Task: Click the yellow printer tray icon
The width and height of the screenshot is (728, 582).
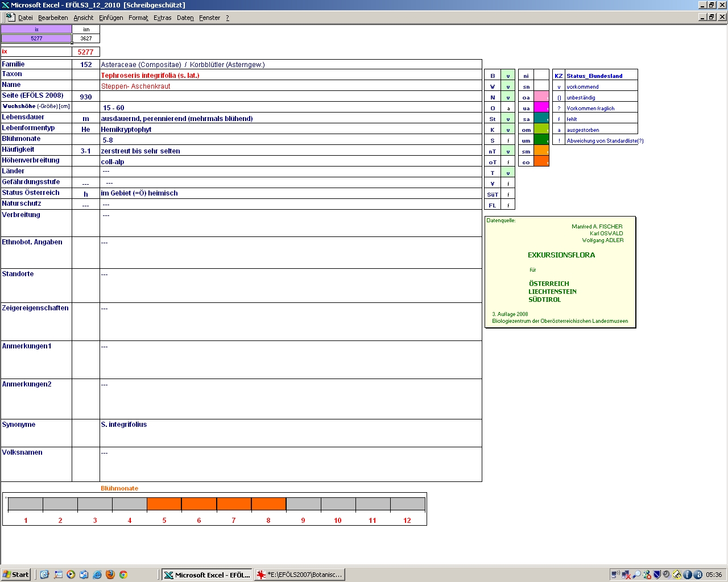Action: point(677,575)
